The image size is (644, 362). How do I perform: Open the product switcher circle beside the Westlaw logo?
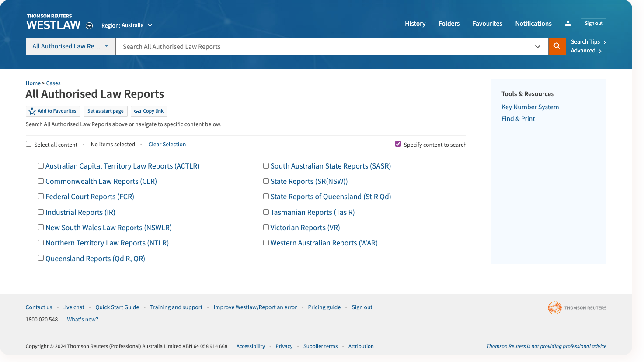89,26
